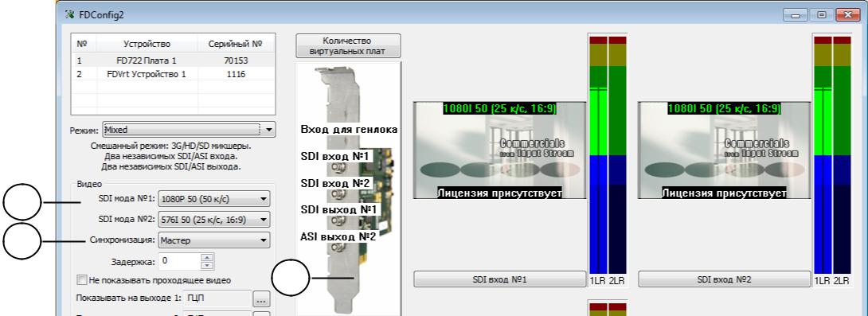868x316 pixels.
Task: Click the SDI вход №2 button
Action: [x=724, y=279]
